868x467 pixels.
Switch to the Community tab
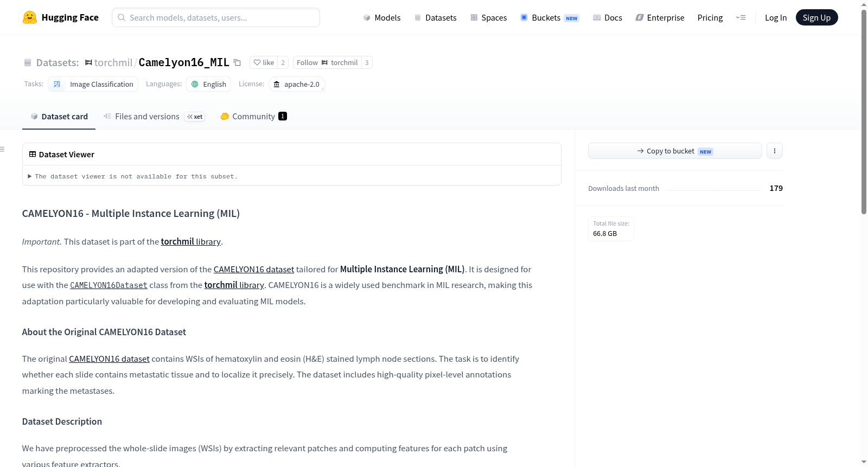[253, 116]
